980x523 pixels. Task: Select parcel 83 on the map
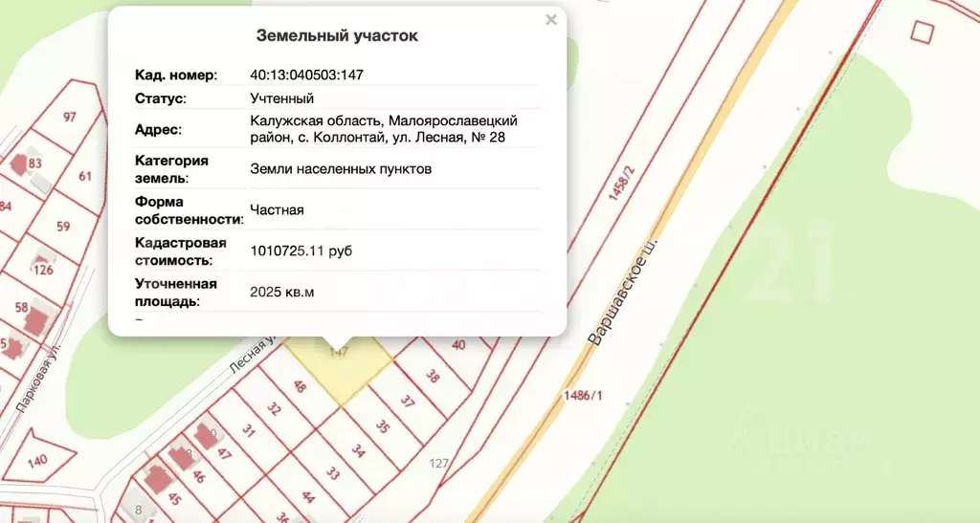[35, 163]
